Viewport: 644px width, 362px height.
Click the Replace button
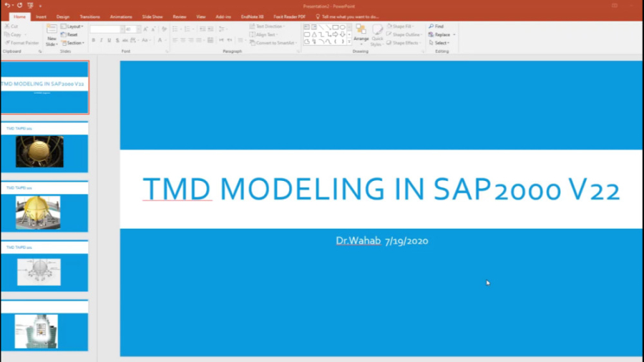pos(439,34)
